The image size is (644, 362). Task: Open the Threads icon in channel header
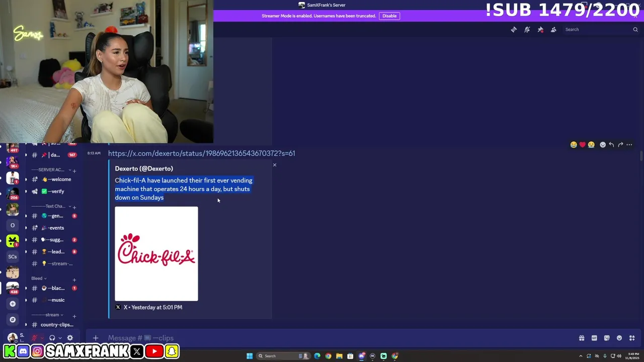point(514,30)
